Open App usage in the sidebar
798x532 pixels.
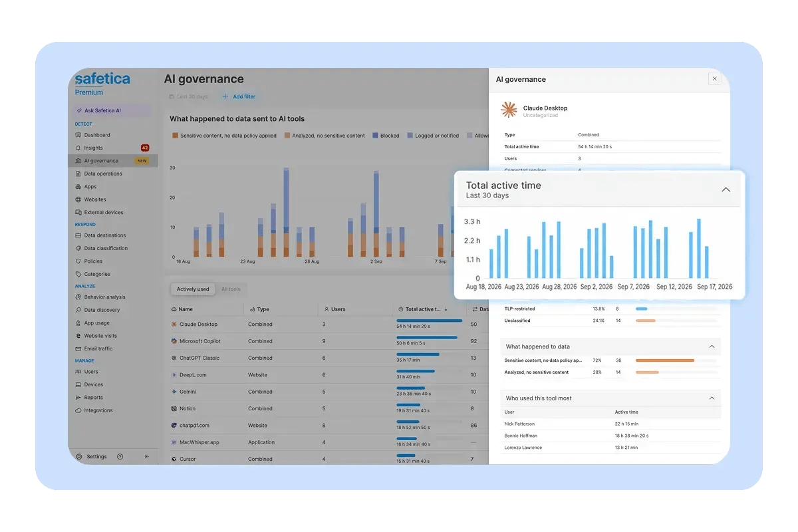pyautogui.click(x=97, y=323)
